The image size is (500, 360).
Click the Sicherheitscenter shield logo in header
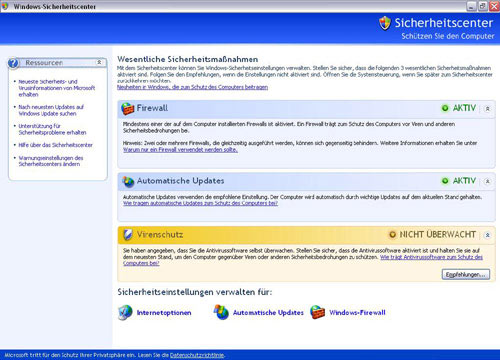tap(385, 23)
